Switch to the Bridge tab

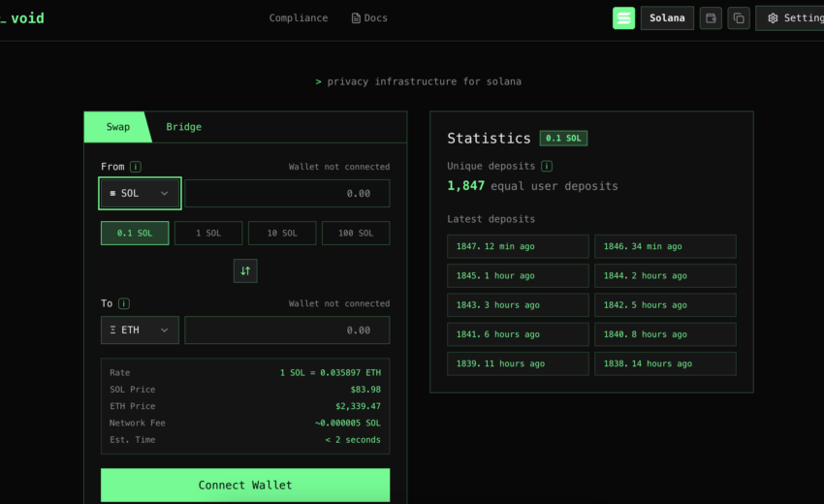(183, 127)
